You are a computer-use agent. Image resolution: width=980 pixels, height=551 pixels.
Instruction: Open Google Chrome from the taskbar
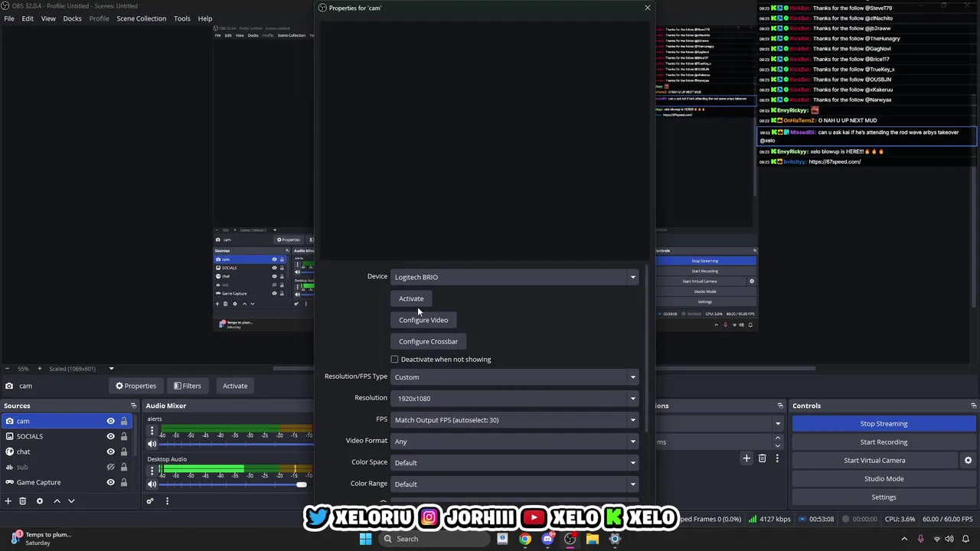pos(525,539)
